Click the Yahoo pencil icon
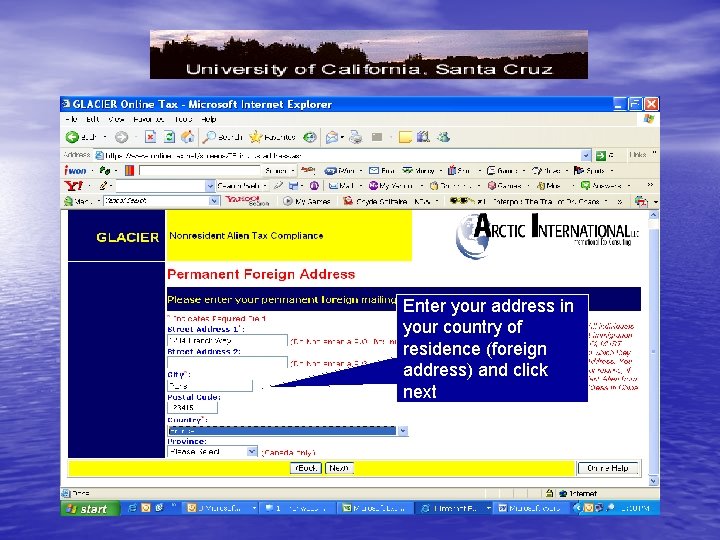720x540 pixels. (103, 186)
